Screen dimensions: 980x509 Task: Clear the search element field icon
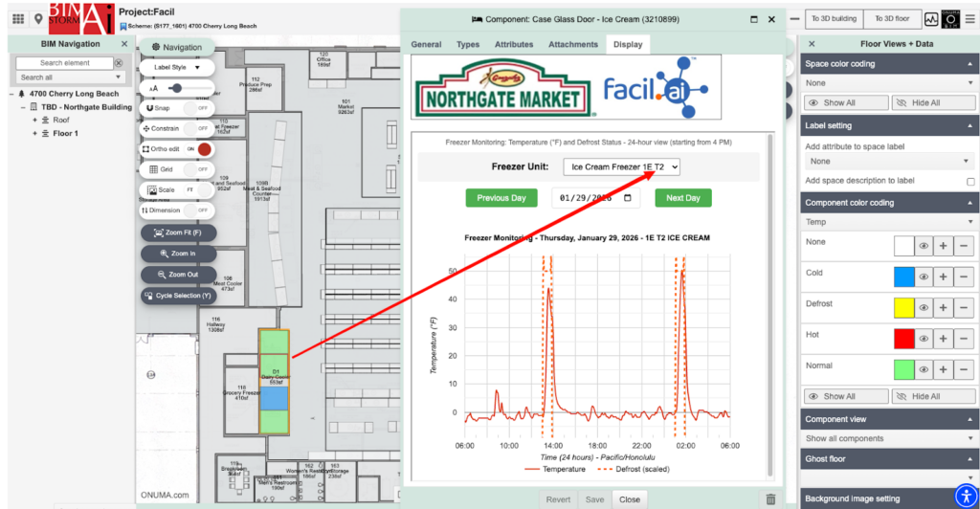(119, 63)
